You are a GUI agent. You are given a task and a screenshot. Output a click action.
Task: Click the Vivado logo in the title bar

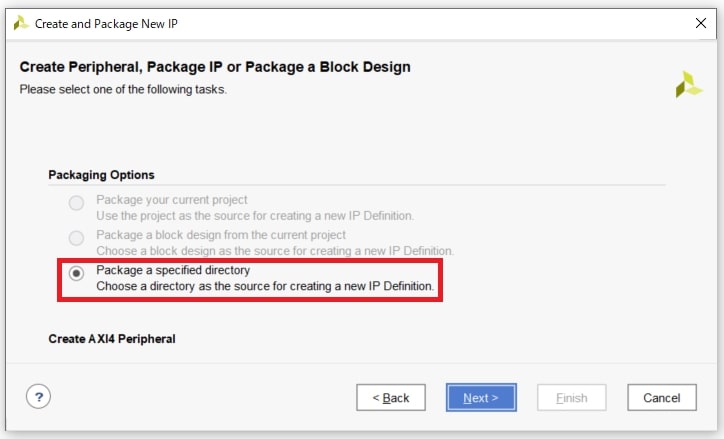tap(21, 23)
